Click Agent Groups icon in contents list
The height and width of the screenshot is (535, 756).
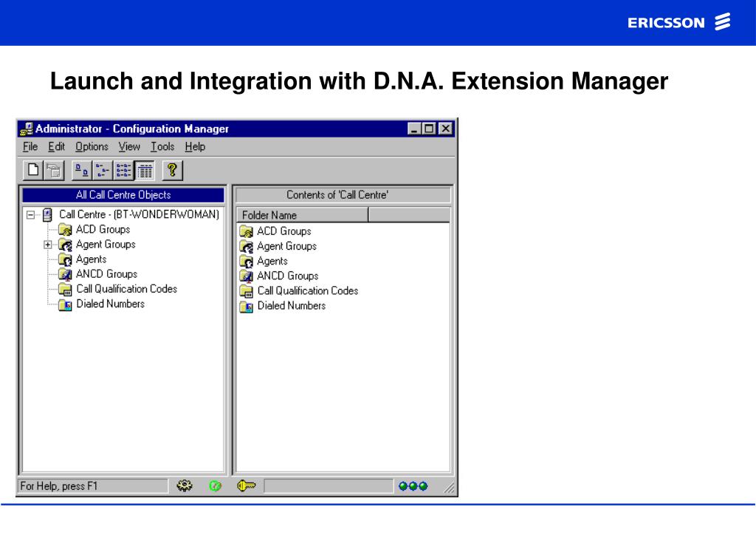coord(247,247)
